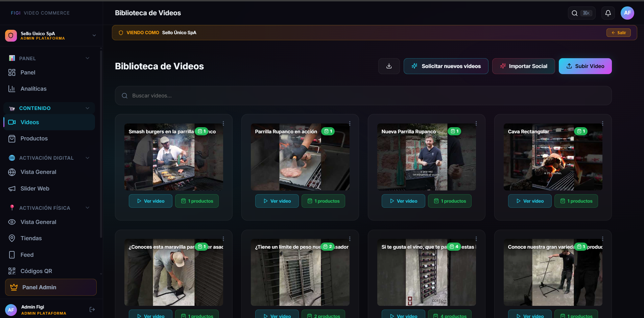The width and height of the screenshot is (644, 318).
Task: Open notifications bell icon
Action: pos(608,13)
